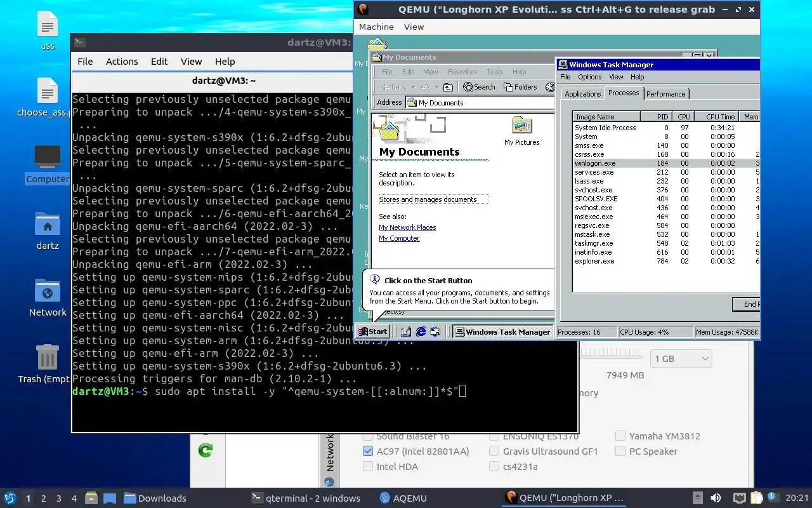
Task: Open My Documents Favorites menu
Action: 462,72
